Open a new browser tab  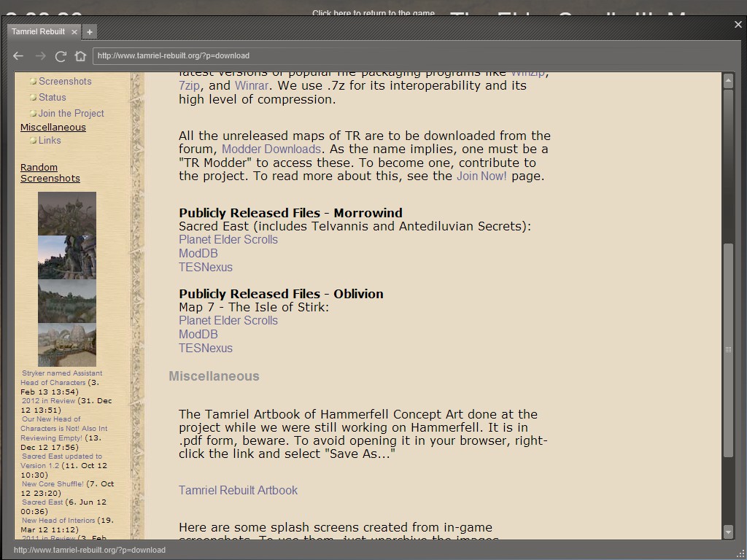pyautogui.click(x=89, y=32)
